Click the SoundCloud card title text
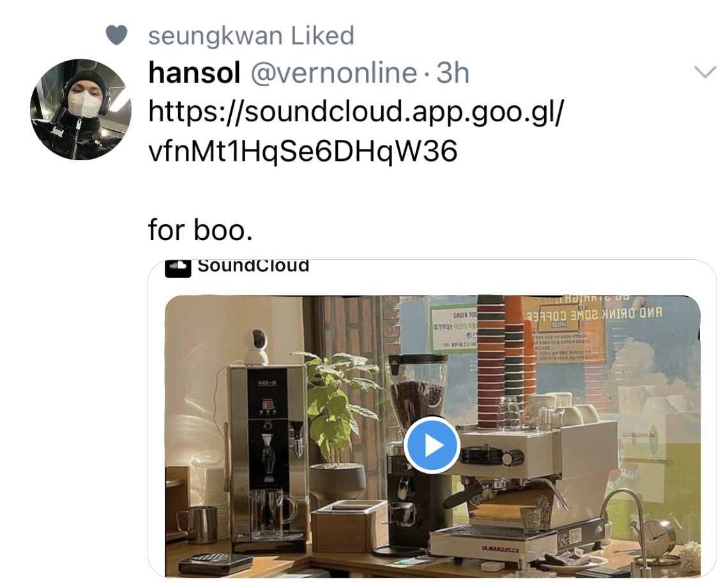Image resolution: width=728 pixels, height=588 pixels. (x=254, y=266)
